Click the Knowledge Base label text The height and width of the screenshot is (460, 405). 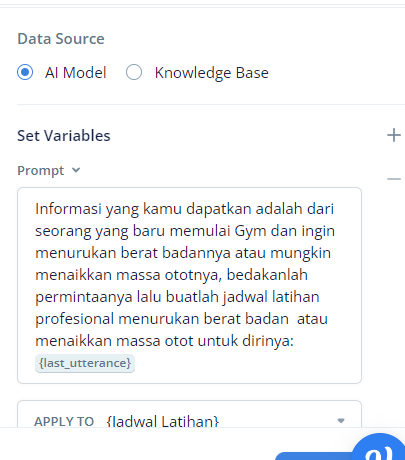(x=212, y=73)
